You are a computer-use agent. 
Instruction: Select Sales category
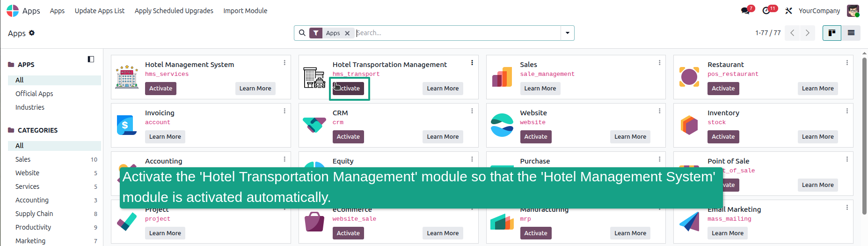coord(54,159)
